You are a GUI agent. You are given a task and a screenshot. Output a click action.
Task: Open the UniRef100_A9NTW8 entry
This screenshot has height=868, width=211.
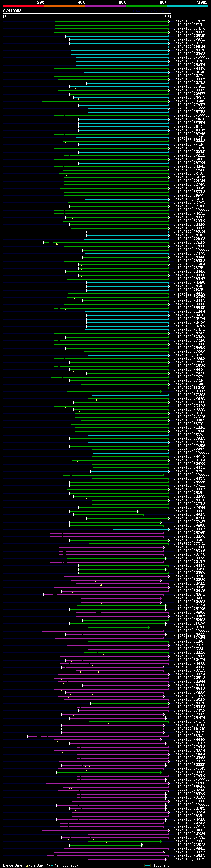pyautogui.click(x=189, y=83)
